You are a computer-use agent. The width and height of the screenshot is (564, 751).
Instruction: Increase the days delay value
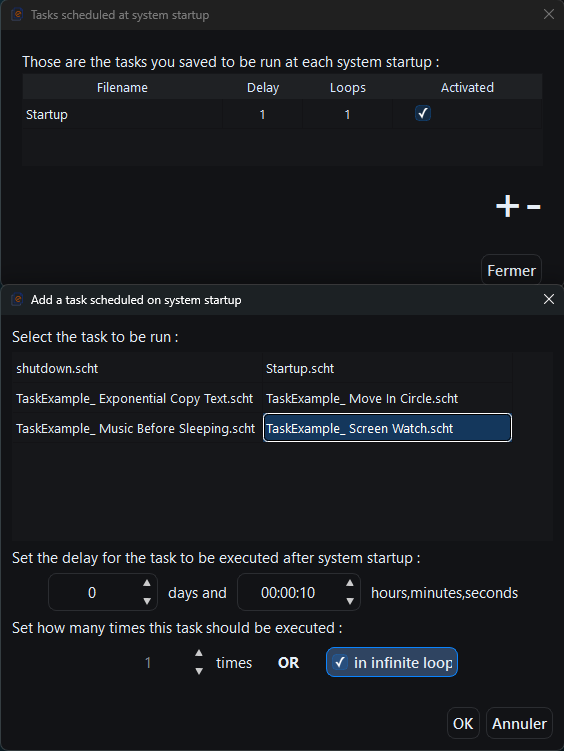(x=147, y=583)
